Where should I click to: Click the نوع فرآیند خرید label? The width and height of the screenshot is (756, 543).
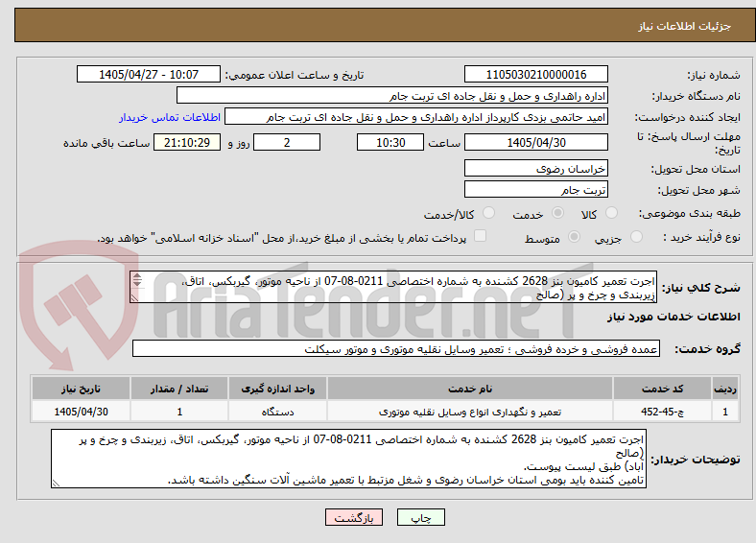(x=702, y=237)
